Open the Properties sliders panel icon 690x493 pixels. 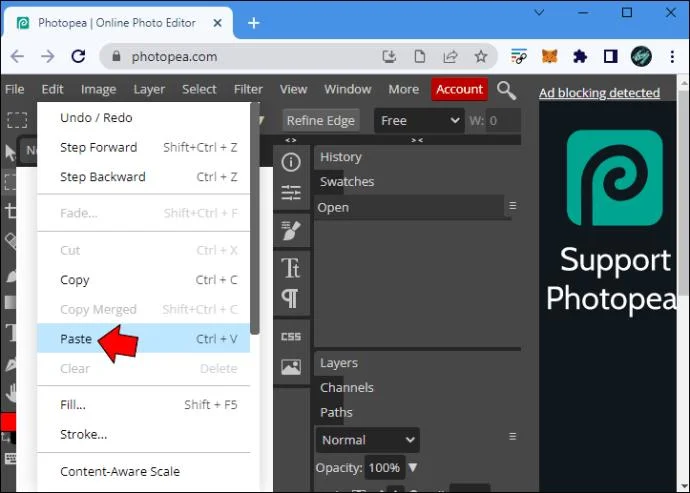coord(291,193)
